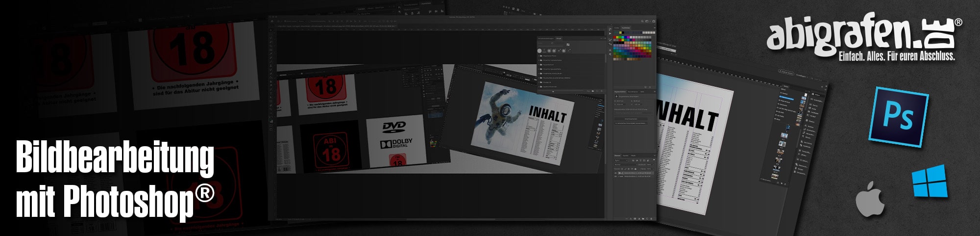Click the share icon in Photoshop's top bar
Image resolution: width=980 pixels, height=236 pixels.
coord(654,21)
